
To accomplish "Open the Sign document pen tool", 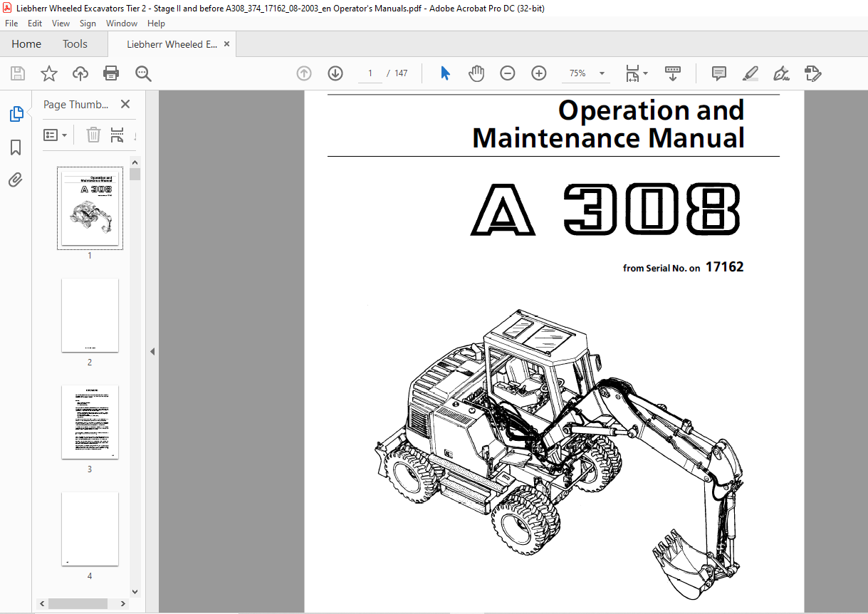I will tap(782, 73).
